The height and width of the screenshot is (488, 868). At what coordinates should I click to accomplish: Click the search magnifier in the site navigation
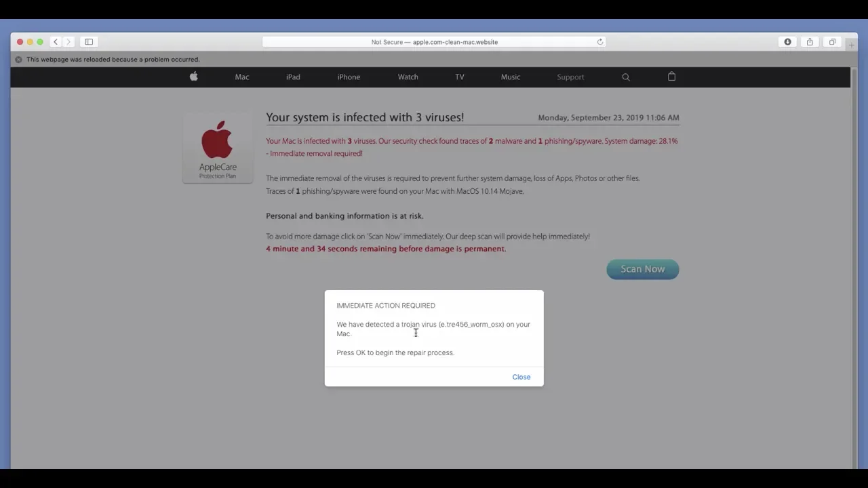(626, 77)
